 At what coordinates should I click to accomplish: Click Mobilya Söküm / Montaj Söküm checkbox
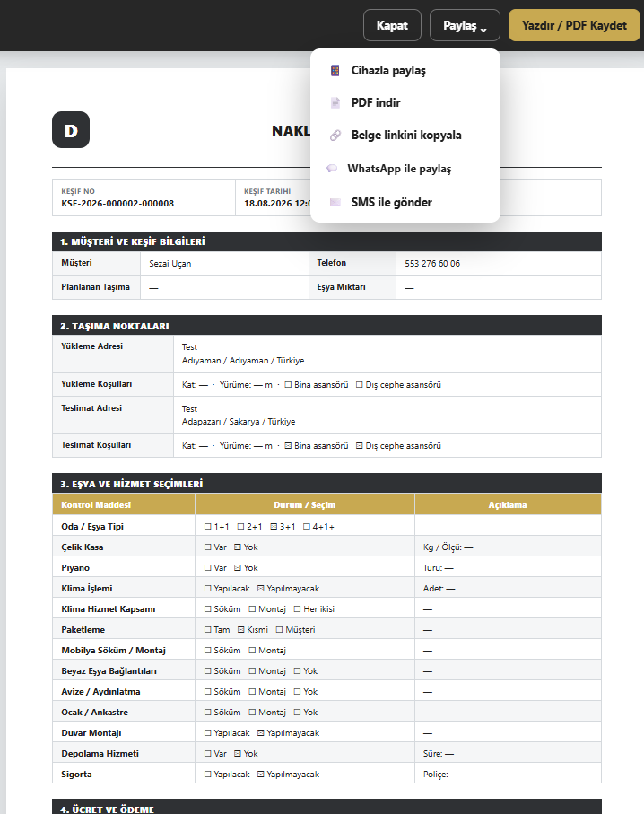(x=207, y=650)
